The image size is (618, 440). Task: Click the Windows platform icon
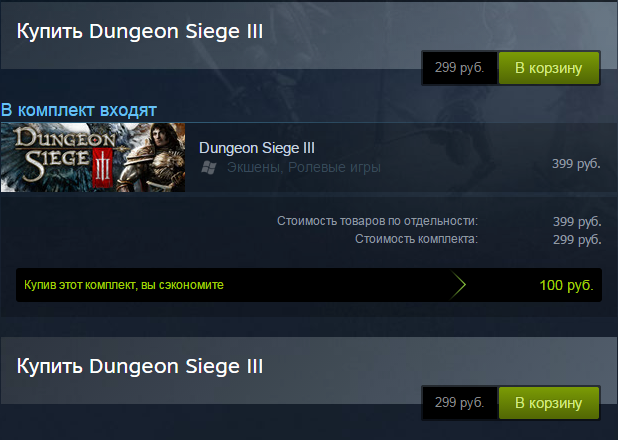[x=208, y=168]
